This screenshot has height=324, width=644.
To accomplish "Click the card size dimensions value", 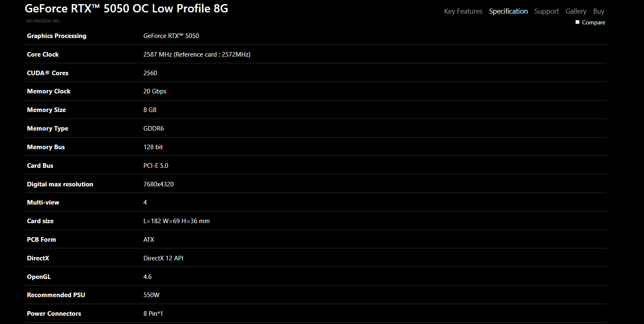I will point(176,221).
